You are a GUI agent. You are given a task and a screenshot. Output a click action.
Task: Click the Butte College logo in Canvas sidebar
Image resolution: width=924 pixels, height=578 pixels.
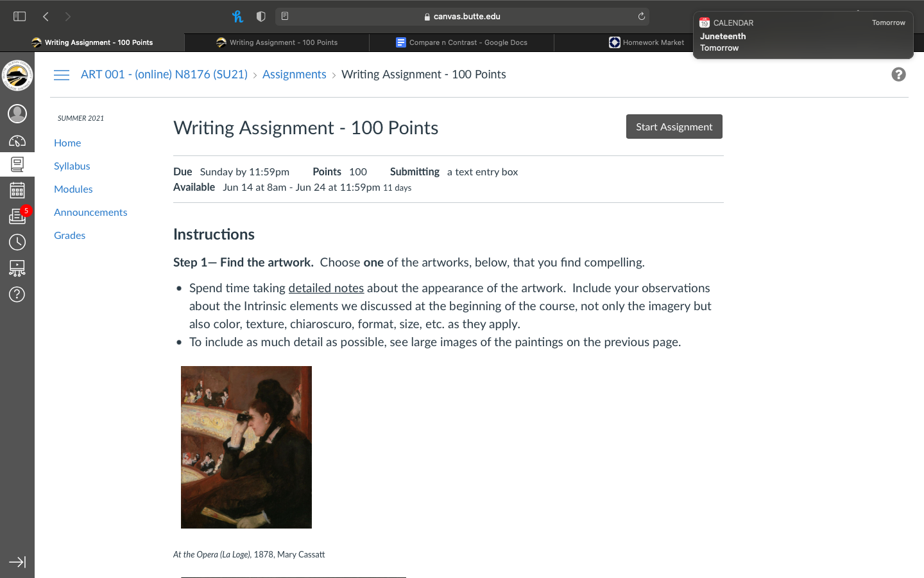(x=17, y=76)
